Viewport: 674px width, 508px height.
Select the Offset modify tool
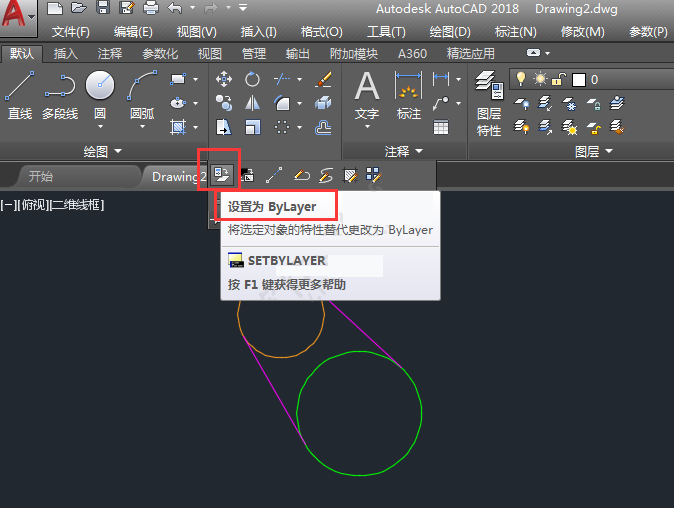click(x=323, y=127)
